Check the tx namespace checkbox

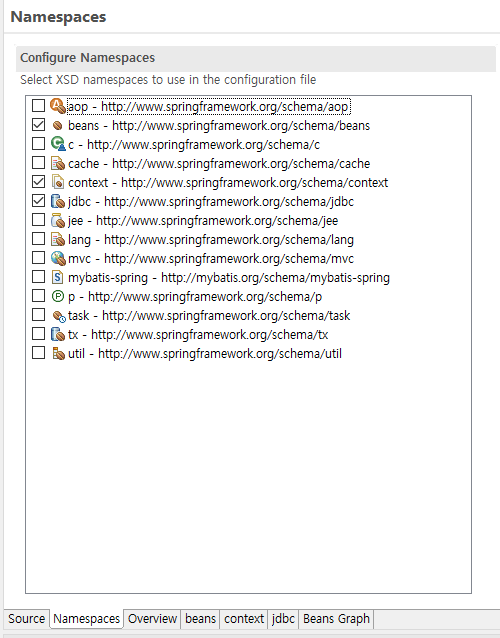[38, 334]
